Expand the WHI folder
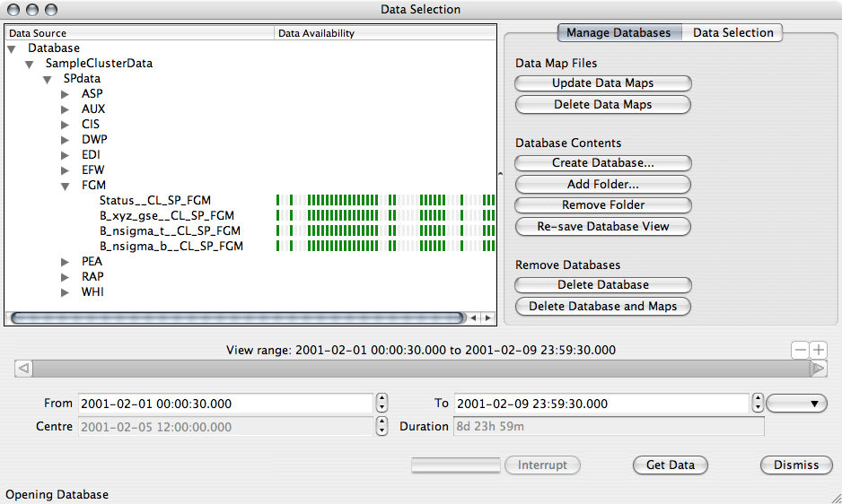This screenshot has width=842, height=504. coord(66,292)
